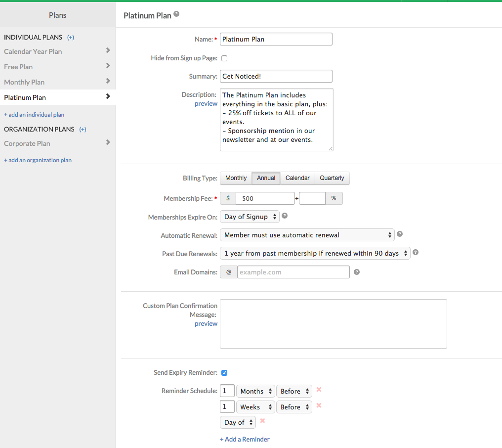Screen dimensions: 502x448
Task: Open Memberships Expire On dropdown
Action: tap(250, 217)
